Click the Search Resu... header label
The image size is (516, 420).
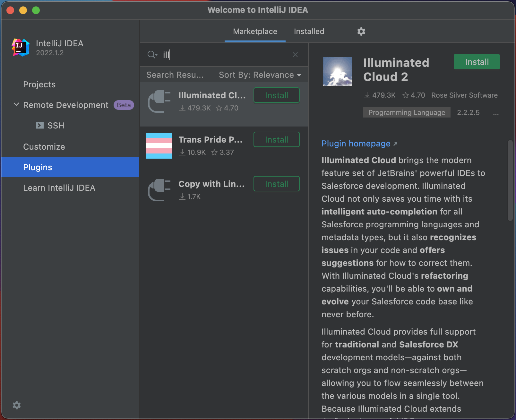(x=175, y=75)
